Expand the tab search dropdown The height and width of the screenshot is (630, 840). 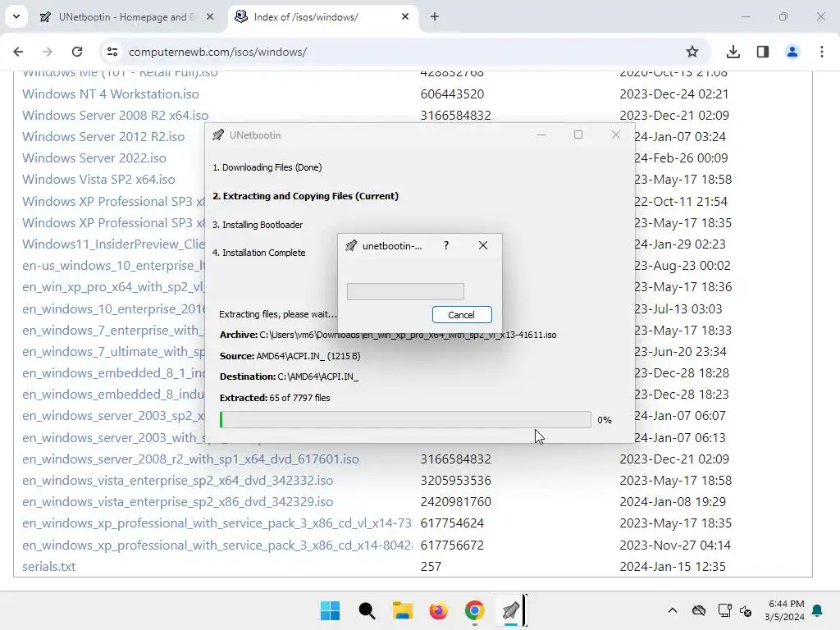pos(16,16)
